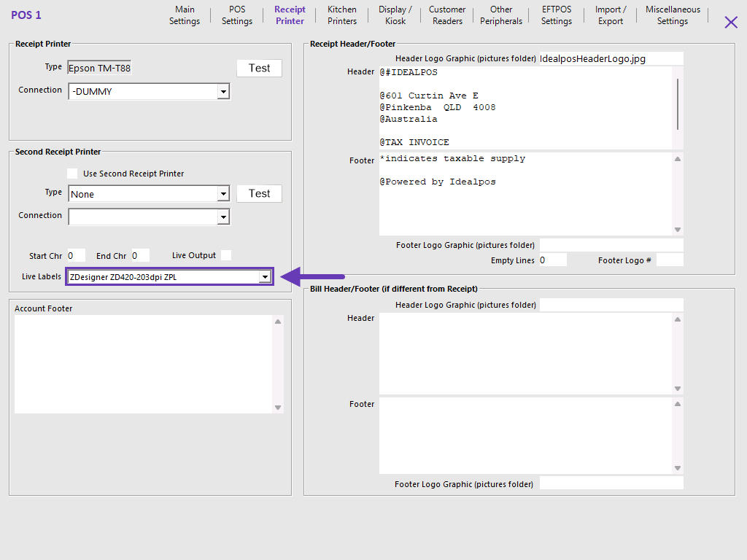Switch to the Other Peripherals tab
Screen dimensions: 747x560
point(501,15)
